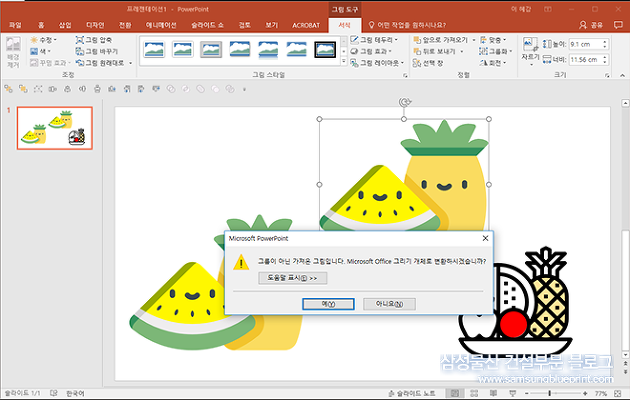Start slide show from status bar

pos(513,394)
